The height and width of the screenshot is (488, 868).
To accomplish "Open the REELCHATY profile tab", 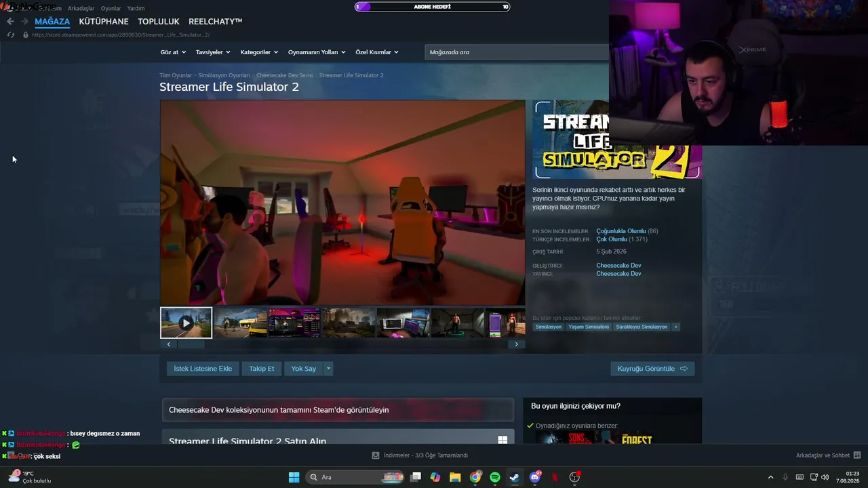I will 216,22.
